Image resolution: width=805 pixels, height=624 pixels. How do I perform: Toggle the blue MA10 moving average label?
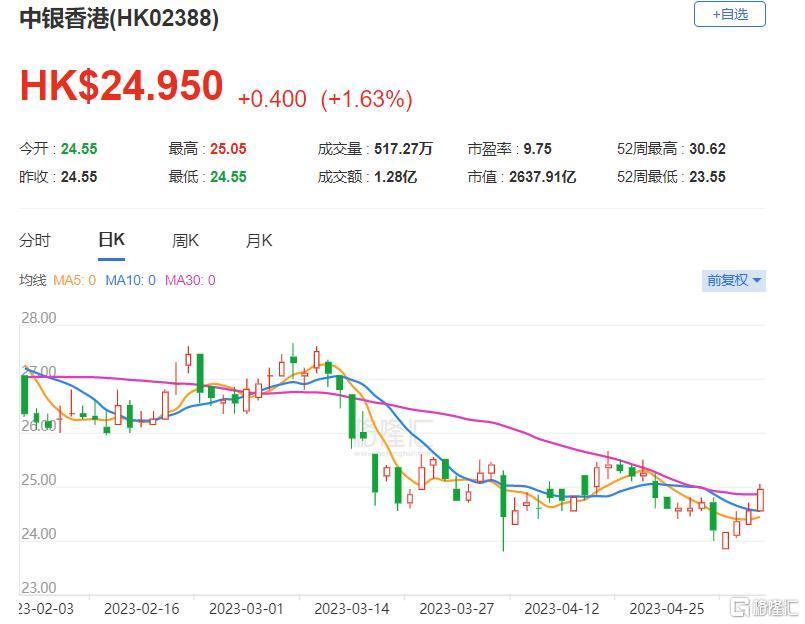130,280
